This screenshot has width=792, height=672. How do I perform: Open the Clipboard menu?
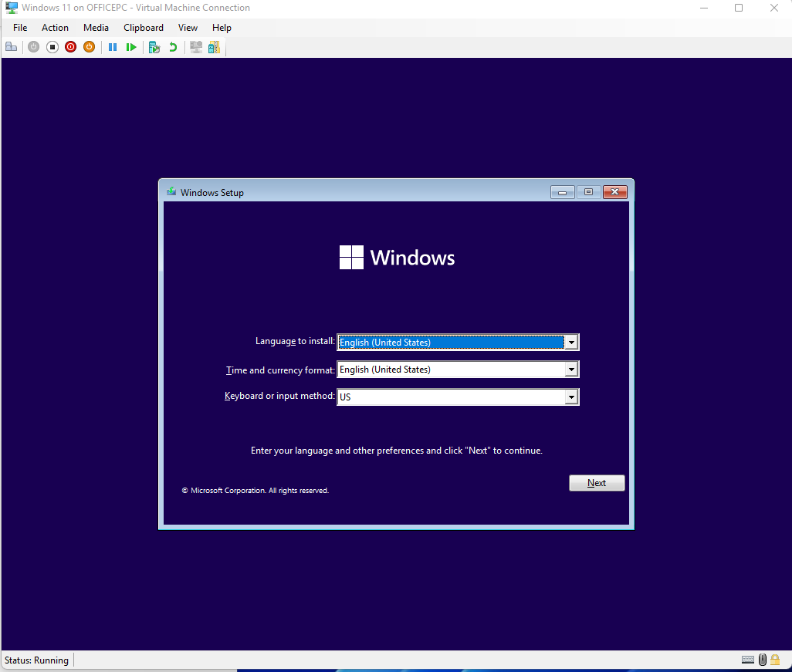point(143,27)
